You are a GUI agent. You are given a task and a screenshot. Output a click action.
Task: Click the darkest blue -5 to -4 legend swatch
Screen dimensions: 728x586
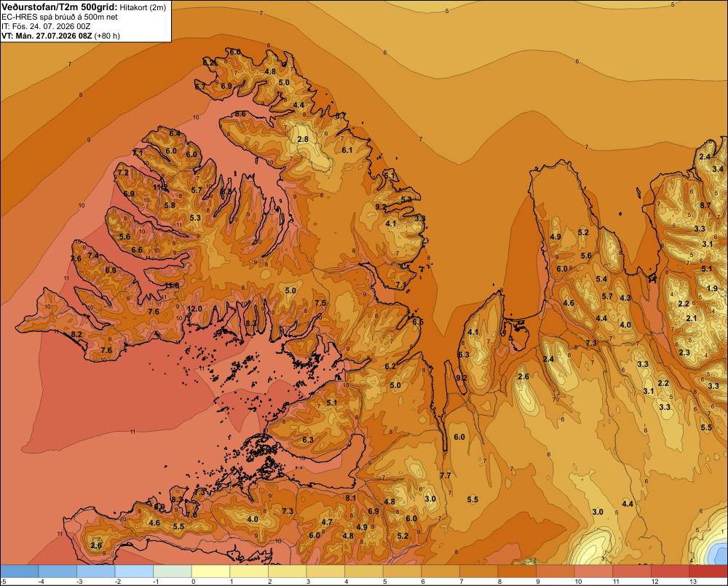point(19,571)
